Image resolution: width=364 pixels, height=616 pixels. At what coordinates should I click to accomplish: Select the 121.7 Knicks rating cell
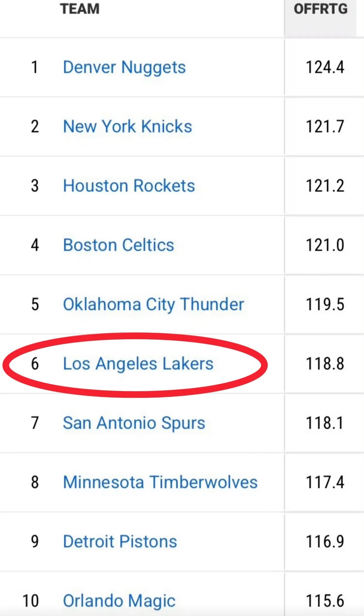tap(325, 127)
